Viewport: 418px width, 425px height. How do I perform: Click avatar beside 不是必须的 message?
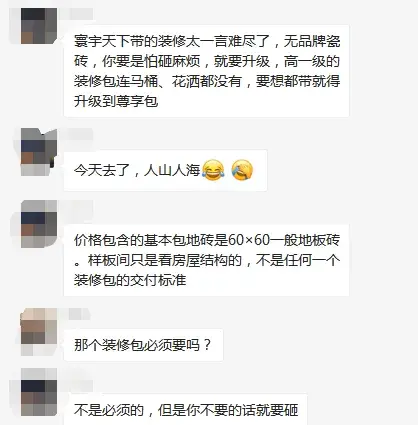pyautogui.click(x=39, y=392)
